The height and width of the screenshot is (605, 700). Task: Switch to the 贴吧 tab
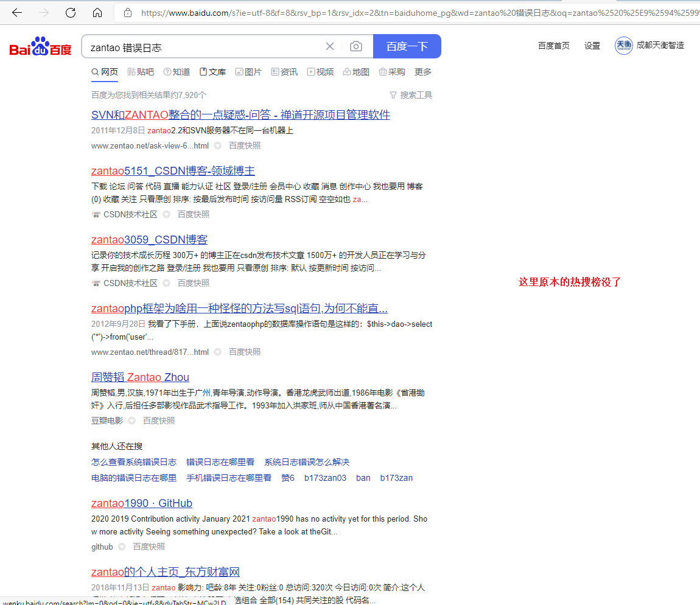point(141,72)
